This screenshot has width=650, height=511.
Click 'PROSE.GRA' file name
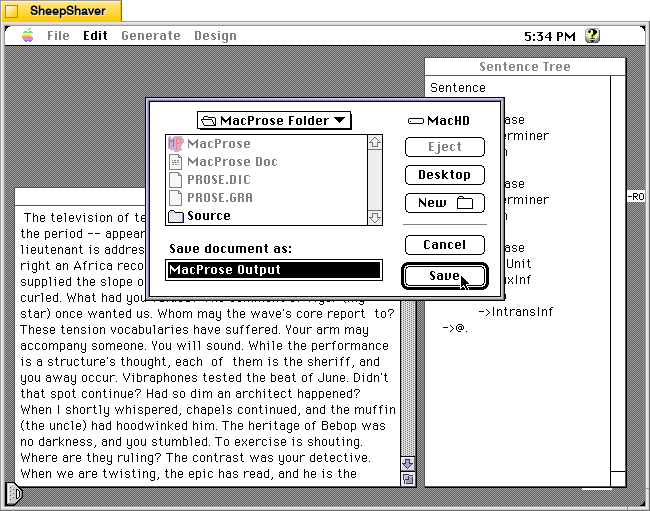220,198
